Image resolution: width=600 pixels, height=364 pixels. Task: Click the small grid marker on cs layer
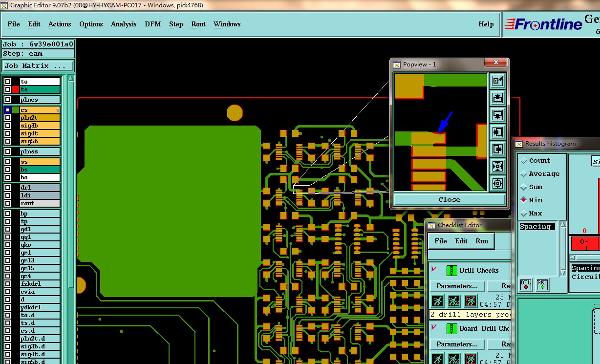tap(58, 110)
